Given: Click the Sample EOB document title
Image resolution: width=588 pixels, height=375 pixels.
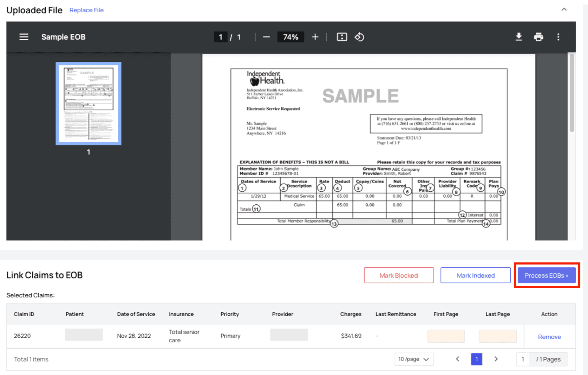Looking at the screenshot, I should coord(64,37).
